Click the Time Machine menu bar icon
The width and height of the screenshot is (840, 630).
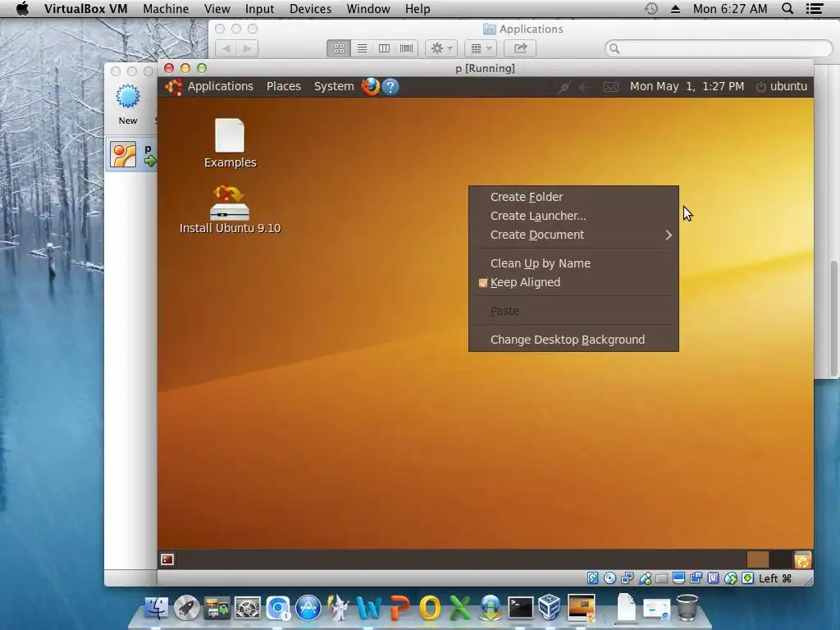pyautogui.click(x=651, y=8)
